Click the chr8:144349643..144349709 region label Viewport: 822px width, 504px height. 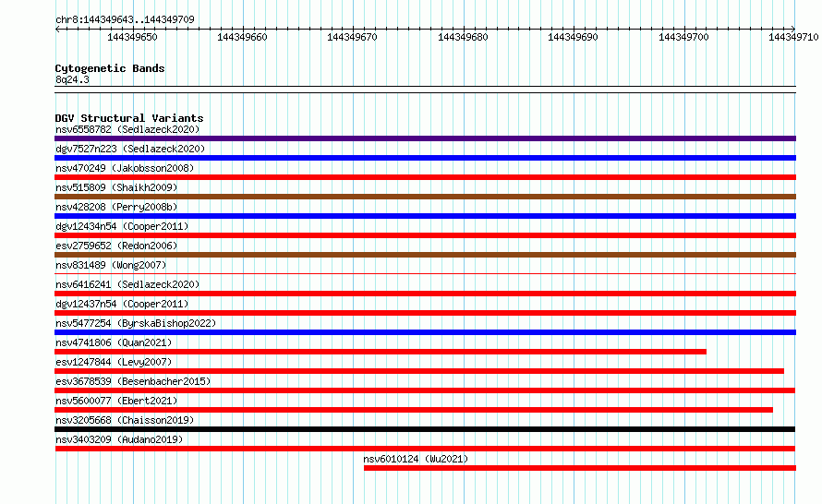[x=125, y=19]
